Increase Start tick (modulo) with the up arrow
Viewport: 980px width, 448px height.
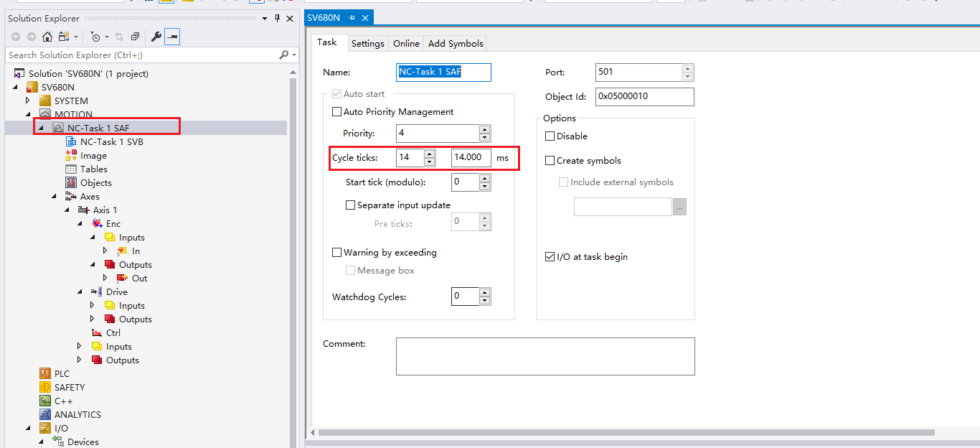tap(485, 178)
